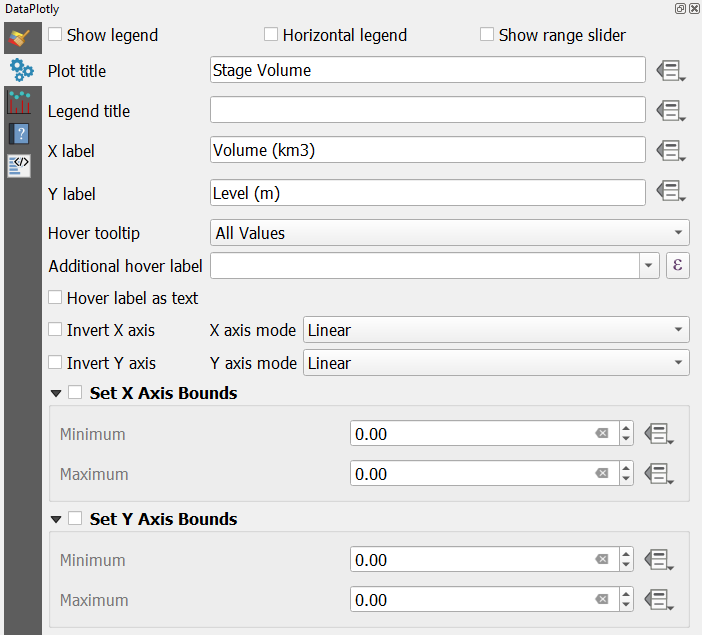Click into the Legend title text field
The width and height of the screenshot is (702, 635).
pos(427,110)
